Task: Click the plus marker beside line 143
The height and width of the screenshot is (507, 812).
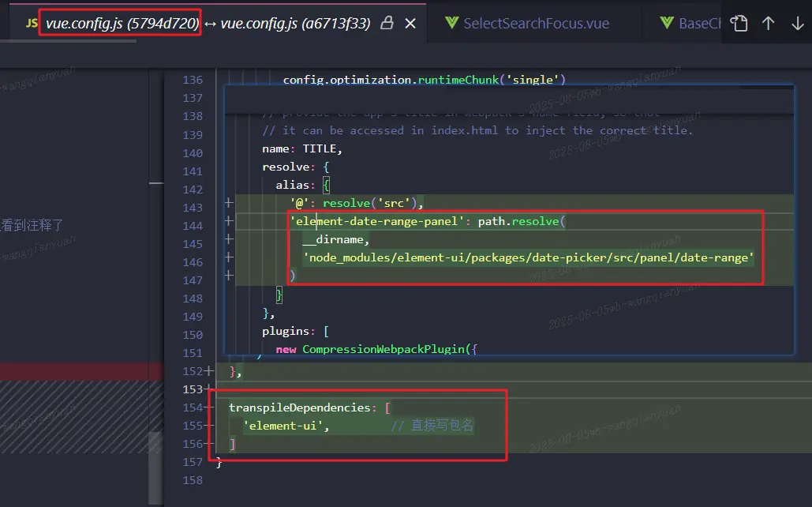Action: pyautogui.click(x=229, y=203)
